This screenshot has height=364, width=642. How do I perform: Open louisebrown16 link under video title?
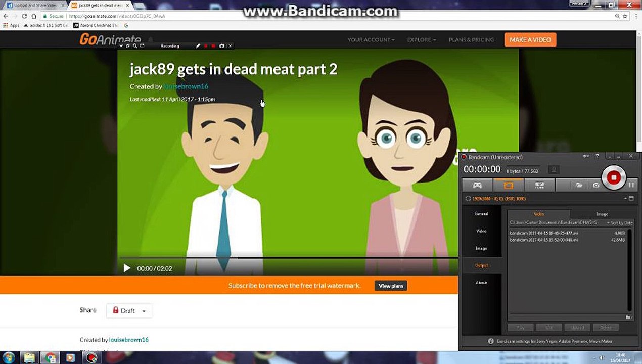click(186, 86)
